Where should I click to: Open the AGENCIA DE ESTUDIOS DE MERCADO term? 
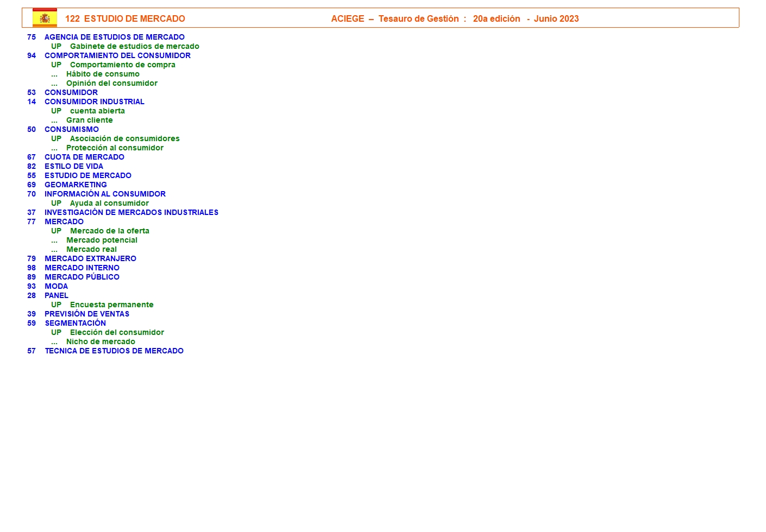pyautogui.click(x=114, y=37)
